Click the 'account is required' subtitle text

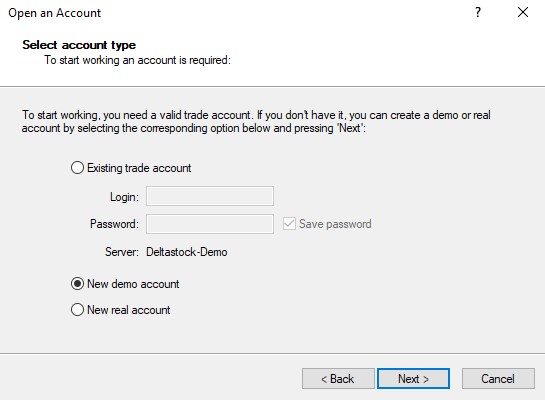pyautogui.click(x=137, y=60)
